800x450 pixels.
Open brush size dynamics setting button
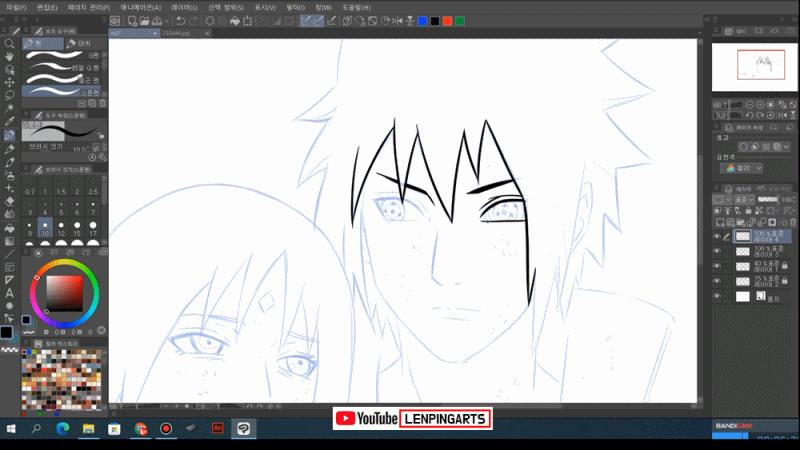[x=95, y=148]
